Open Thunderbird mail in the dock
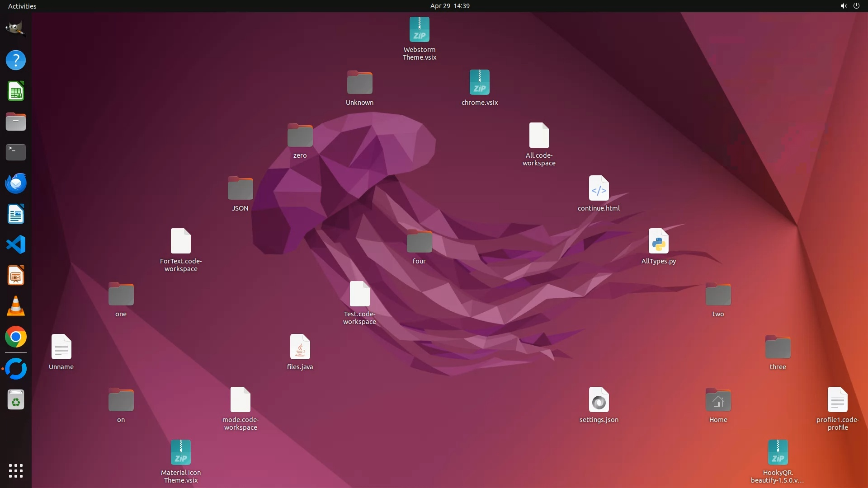Viewport: 868px width, 488px height. (x=16, y=183)
